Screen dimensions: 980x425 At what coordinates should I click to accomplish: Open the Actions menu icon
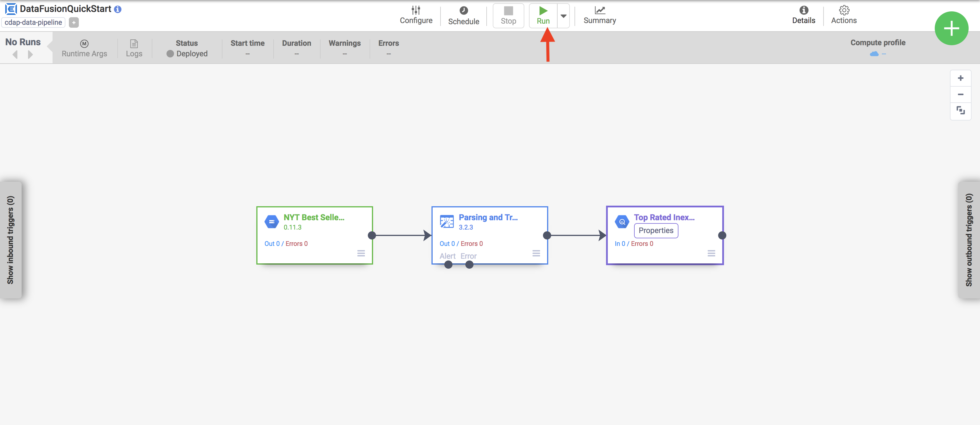[x=844, y=10]
